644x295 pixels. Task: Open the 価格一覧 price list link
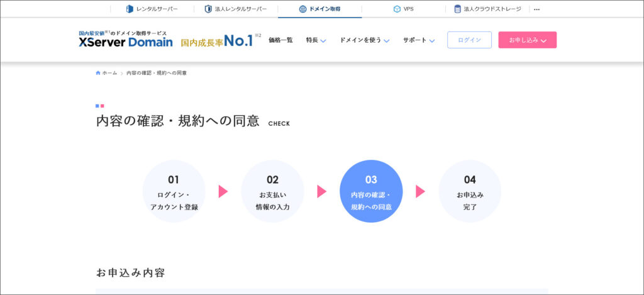(x=280, y=40)
